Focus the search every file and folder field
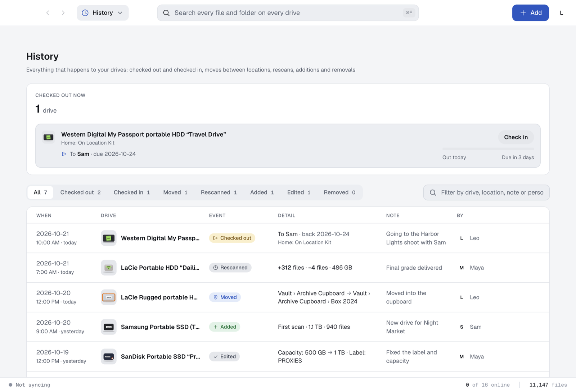 288,13
